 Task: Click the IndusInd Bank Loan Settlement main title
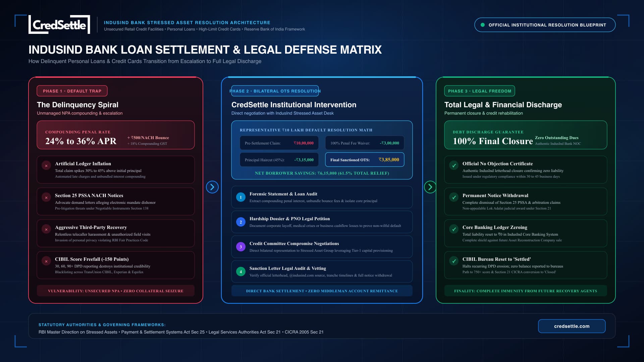(205, 50)
